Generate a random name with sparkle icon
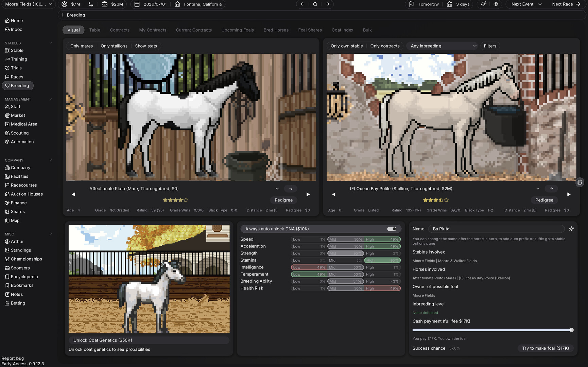588x367 pixels. pos(571,229)
